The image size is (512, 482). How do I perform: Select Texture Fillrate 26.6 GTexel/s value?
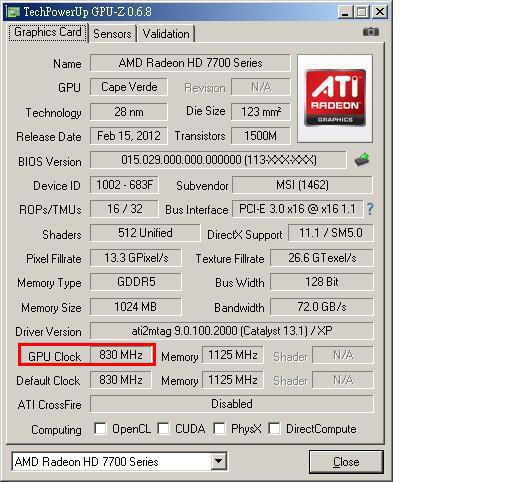click(322, 258)
